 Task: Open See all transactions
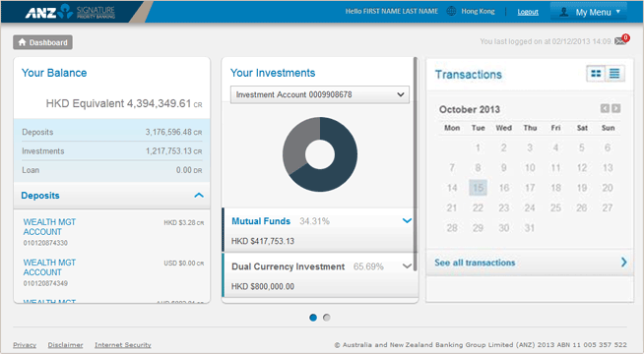pyautogui.click(x=475, y=263)
